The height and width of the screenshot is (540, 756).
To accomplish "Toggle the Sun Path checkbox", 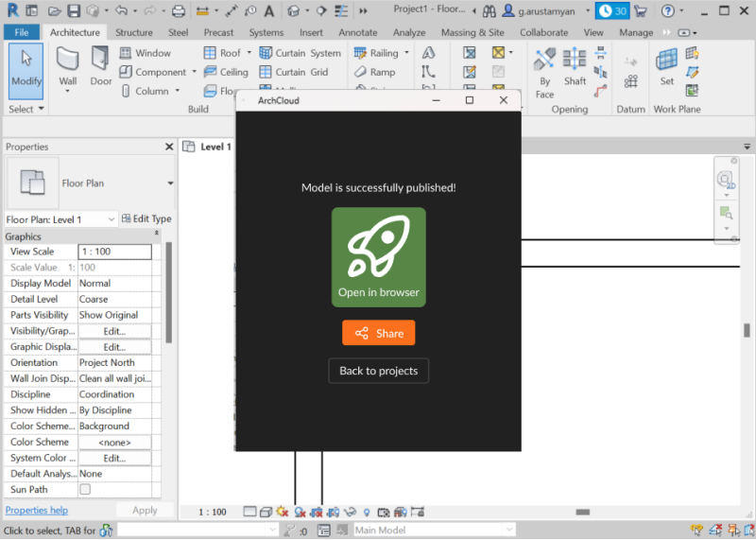I will pos(85,490).
